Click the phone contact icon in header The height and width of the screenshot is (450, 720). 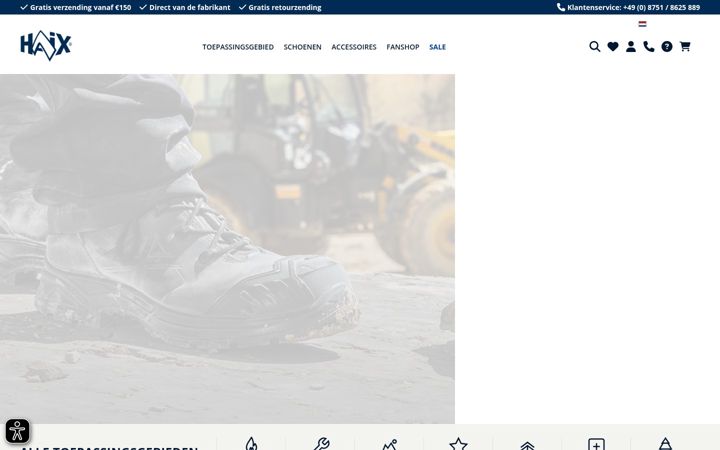(x=649, y=46)
